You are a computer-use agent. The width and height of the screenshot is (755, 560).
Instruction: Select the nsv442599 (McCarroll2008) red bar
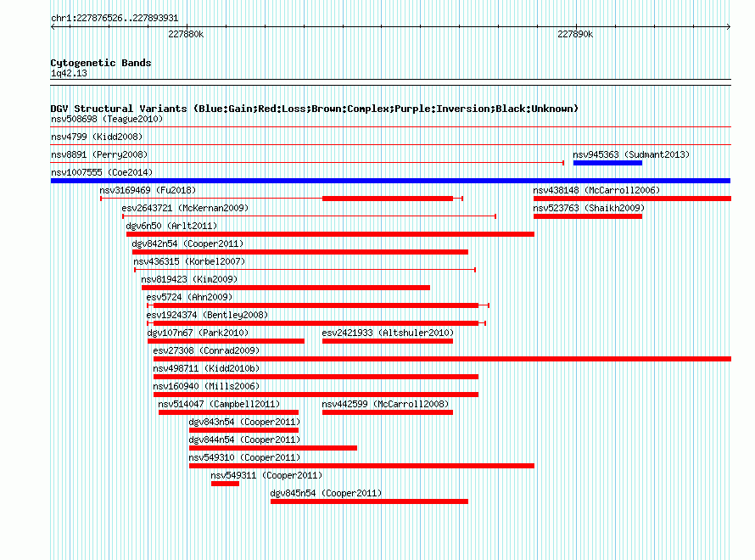388,412
